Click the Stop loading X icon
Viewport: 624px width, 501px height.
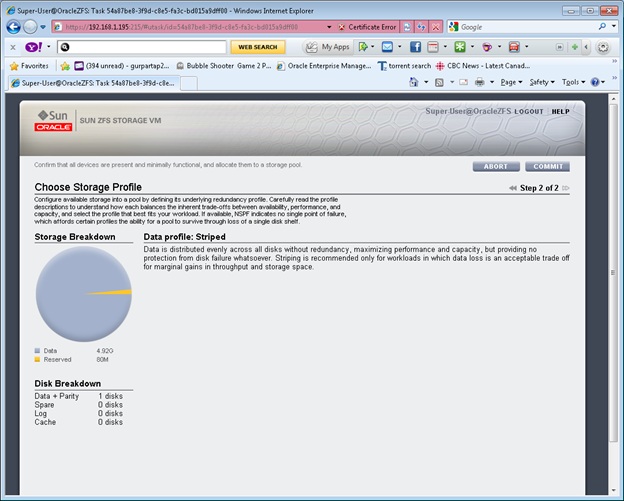click(x=436, y=27)
